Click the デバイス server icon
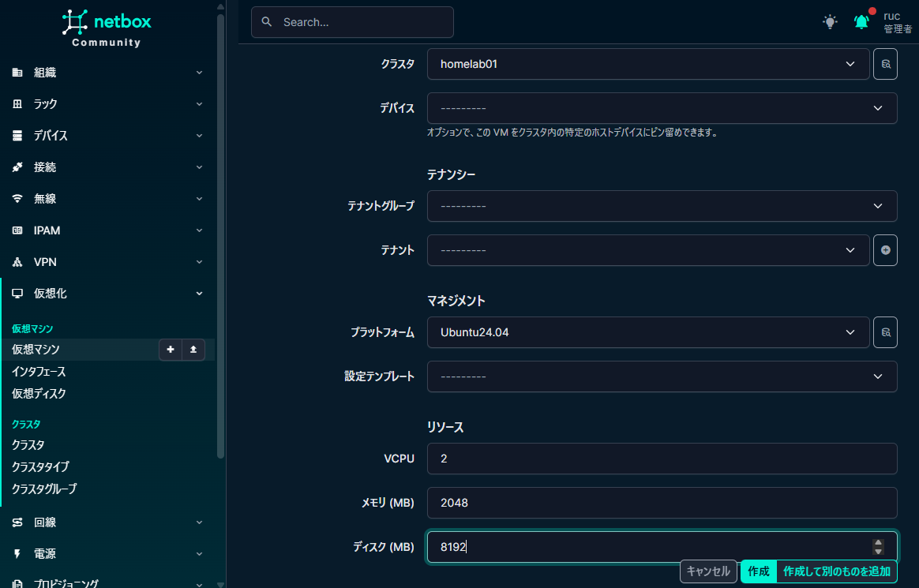The height and width of the screenshot is (588, 919). click(x=17, y=135)
